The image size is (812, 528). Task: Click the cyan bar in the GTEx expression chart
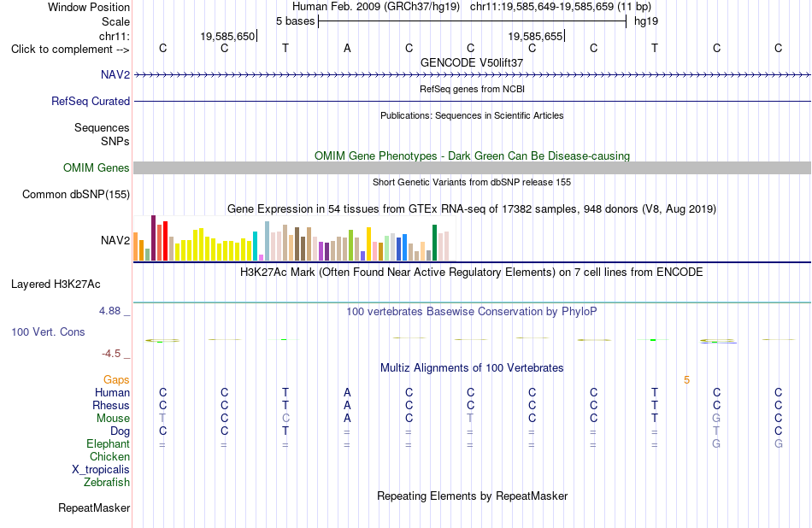pos(256,246)
